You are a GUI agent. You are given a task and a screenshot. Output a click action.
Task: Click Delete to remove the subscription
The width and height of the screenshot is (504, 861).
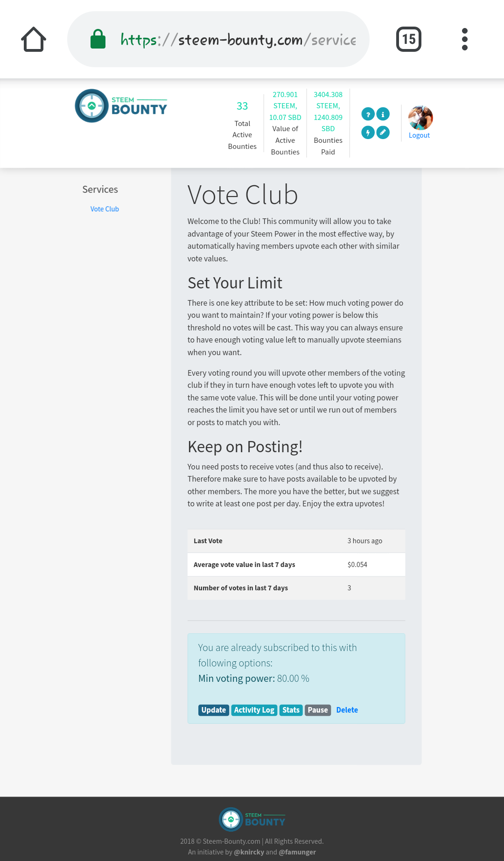click(x=347, y=710)
